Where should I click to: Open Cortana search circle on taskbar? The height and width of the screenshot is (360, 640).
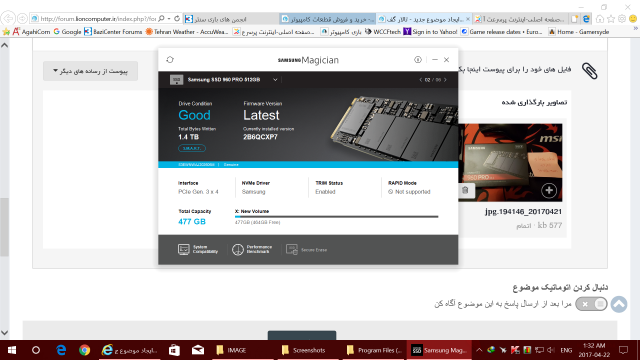pyautogui.click(x=36, y=350)
